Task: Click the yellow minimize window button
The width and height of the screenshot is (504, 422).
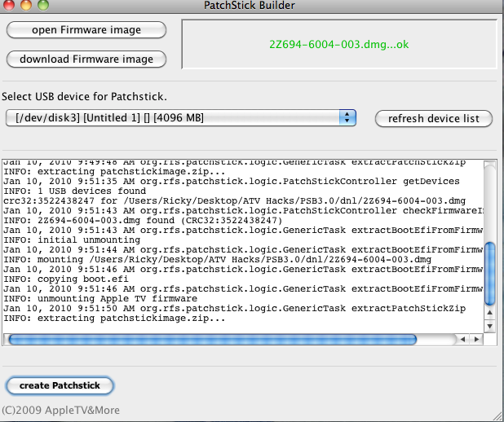Action: click(26, 4)
